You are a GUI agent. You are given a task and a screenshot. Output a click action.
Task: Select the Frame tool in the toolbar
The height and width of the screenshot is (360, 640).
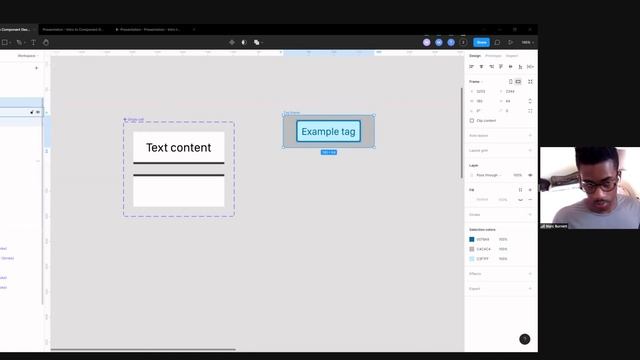click(4, 42)
